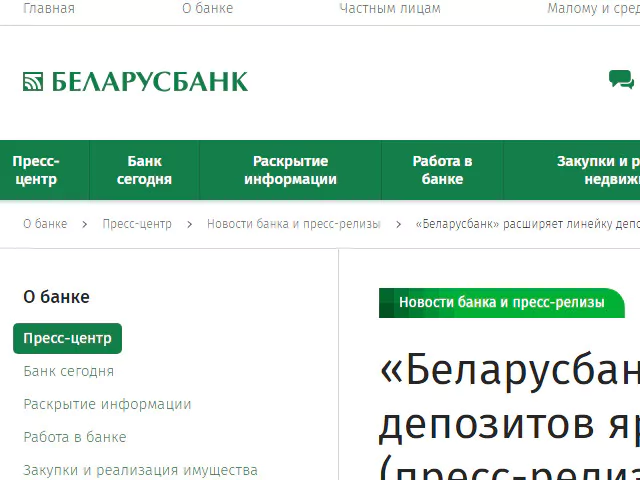Select Пресс-центр in the sidebar

(x=67, y=338)
